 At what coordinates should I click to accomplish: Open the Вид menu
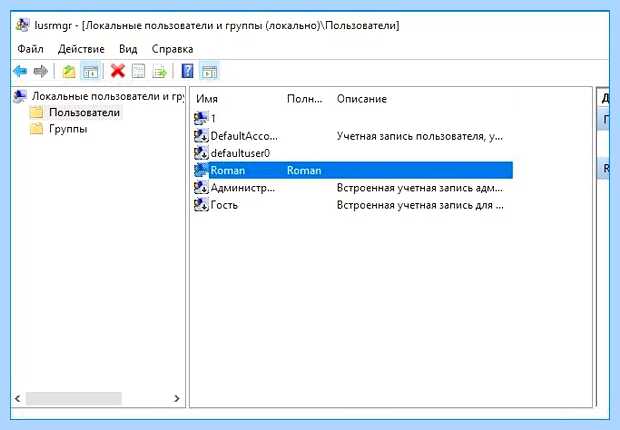(x=128, y=49)
